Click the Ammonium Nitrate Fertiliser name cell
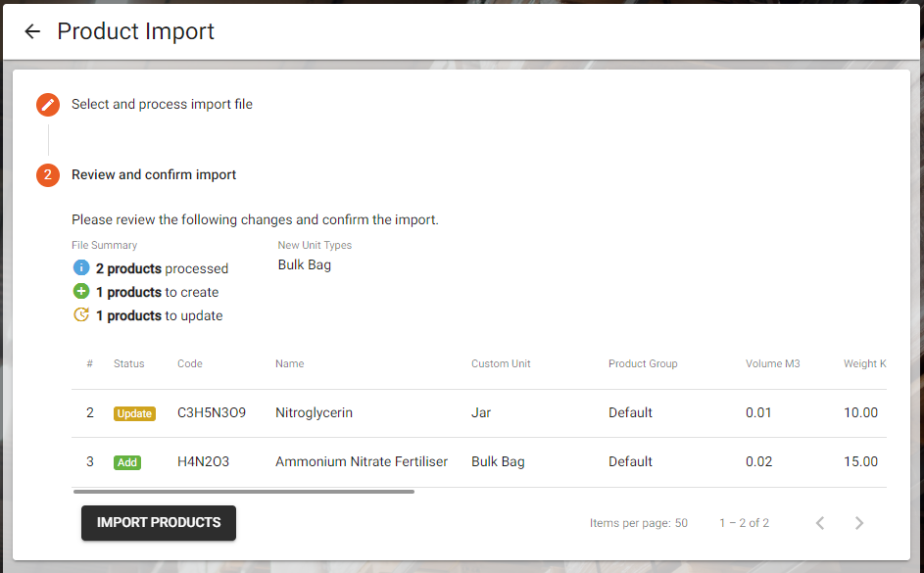 tap(362, 461)
